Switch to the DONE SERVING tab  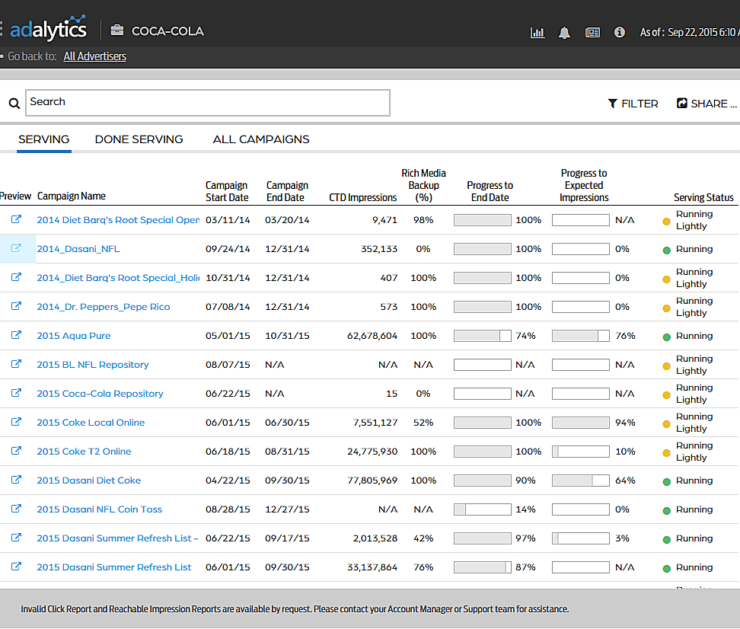coord(139,139)
